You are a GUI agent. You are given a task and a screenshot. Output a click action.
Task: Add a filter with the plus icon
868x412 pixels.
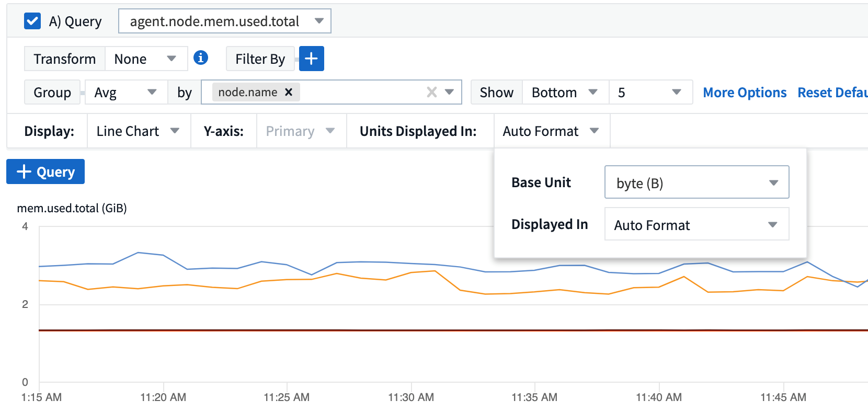(x=312, y=59)
